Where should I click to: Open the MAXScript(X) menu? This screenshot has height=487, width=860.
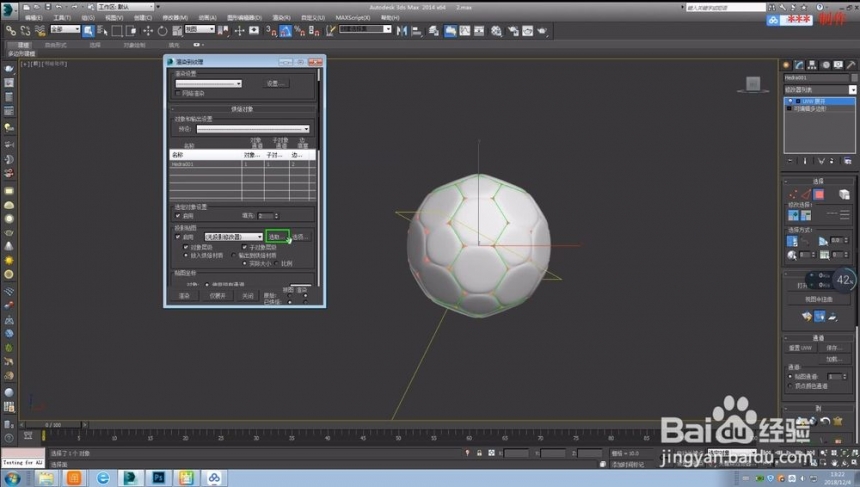353,18
